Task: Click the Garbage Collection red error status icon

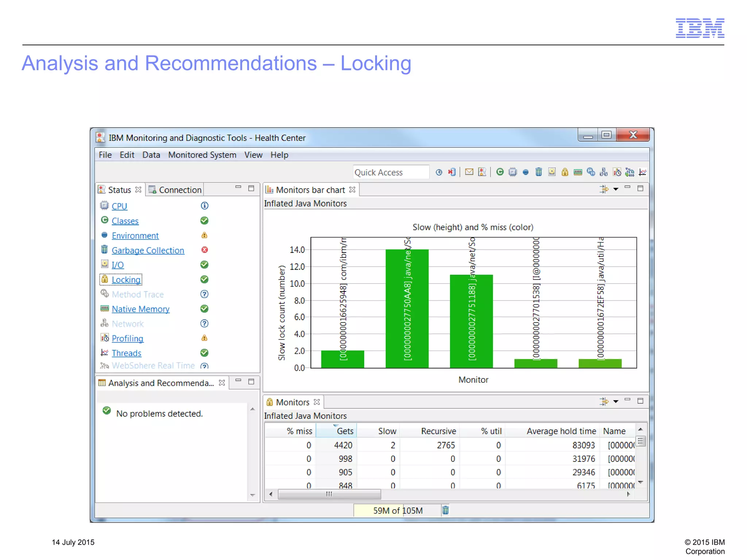Action: 205,250
